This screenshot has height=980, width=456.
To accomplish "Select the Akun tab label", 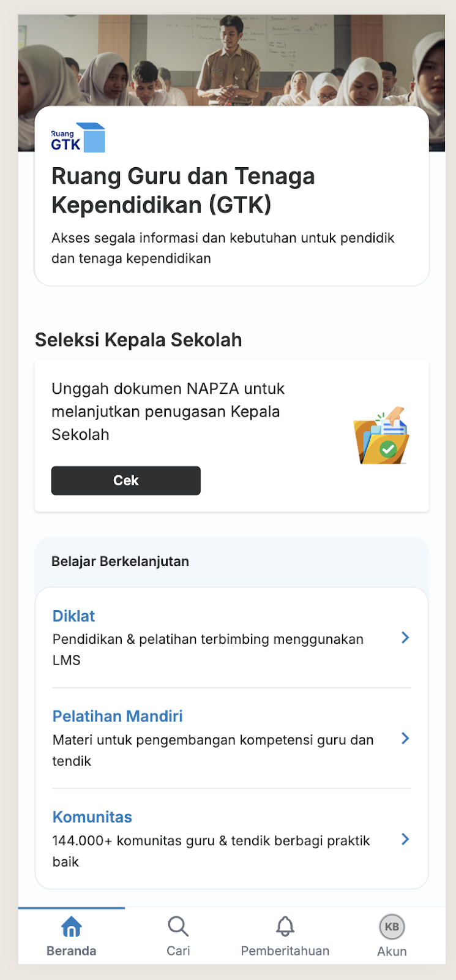I will click(x=392, y=952).
